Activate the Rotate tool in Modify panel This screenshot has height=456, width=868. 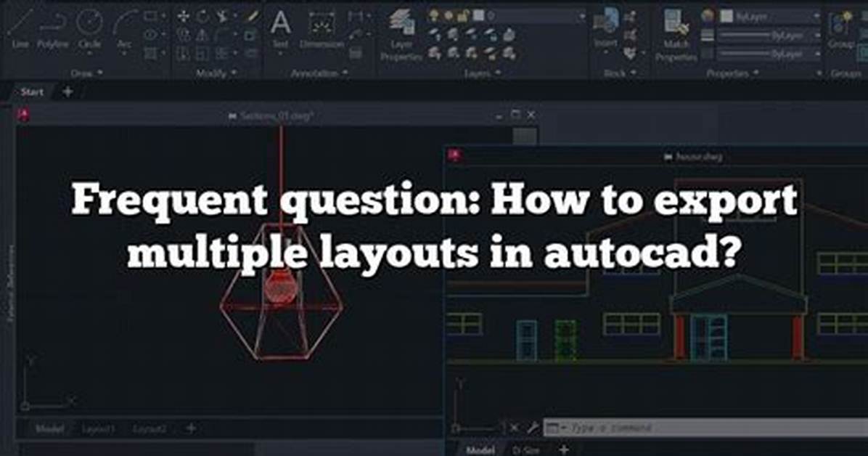tap(203, 17)
